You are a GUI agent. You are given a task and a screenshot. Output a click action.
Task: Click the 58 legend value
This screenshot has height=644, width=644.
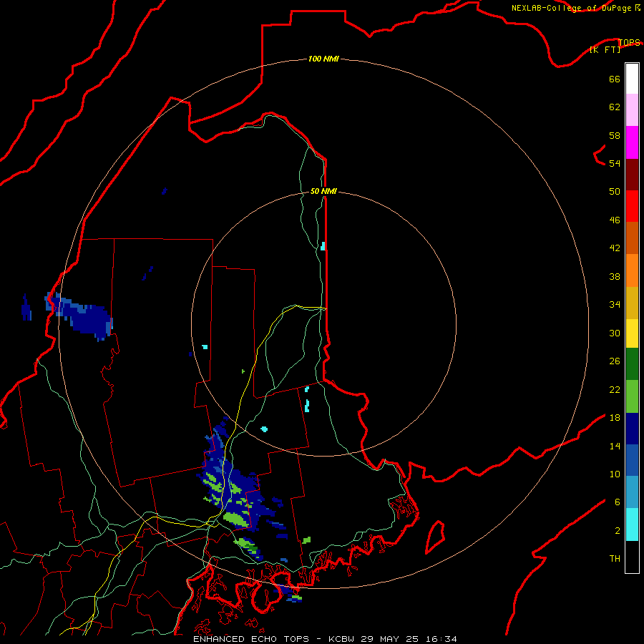click(x=615, y=135)
